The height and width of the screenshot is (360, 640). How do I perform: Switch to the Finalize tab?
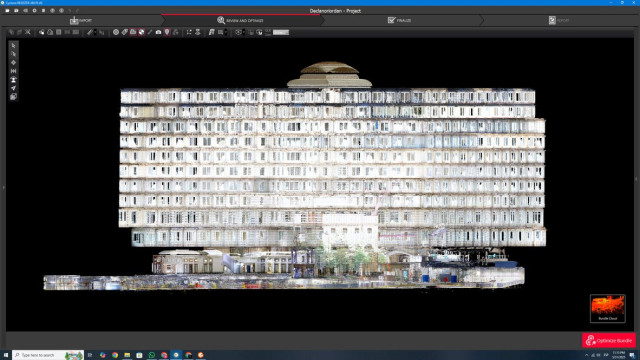point(400,20)
